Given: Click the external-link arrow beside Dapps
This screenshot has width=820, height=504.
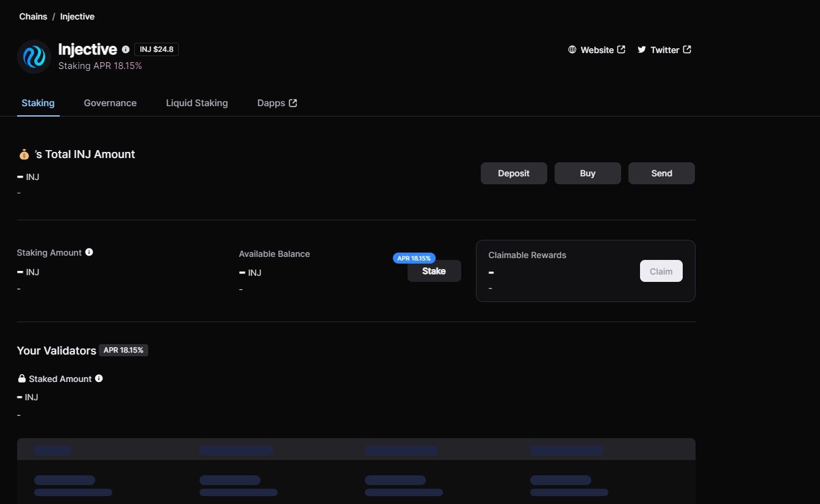Looking at the screenshot, I should pyautogui.click(x=293, y=103).
